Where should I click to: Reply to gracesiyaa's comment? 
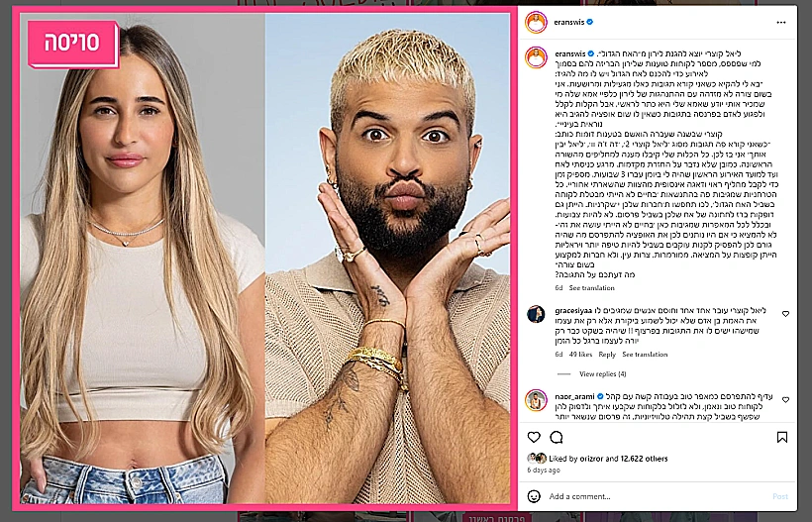[607, 355]
